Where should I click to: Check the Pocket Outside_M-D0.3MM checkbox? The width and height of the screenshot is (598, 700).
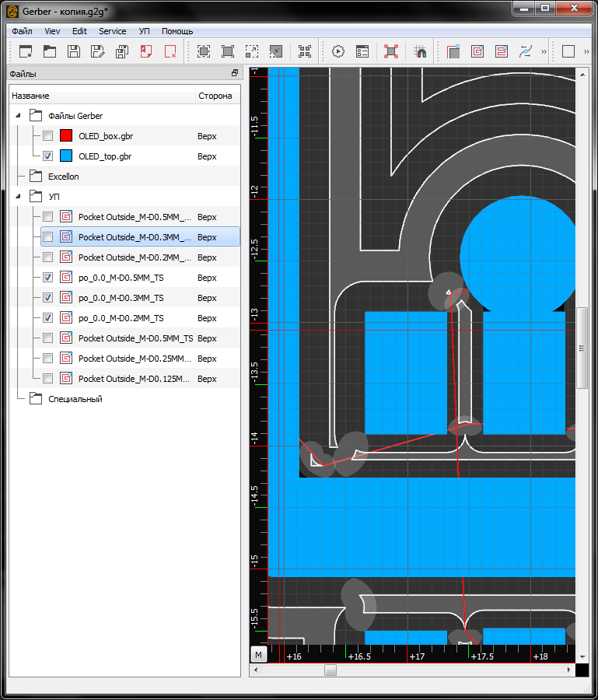coord(47,236)
